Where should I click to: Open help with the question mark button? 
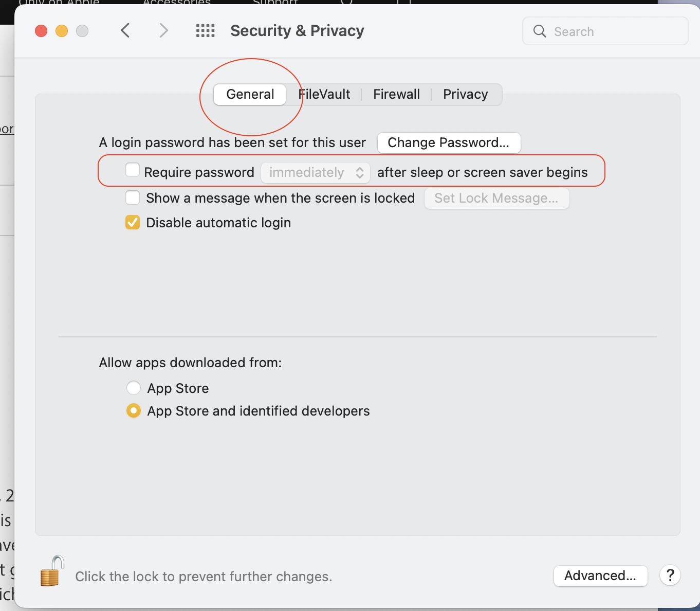[670, 576]
